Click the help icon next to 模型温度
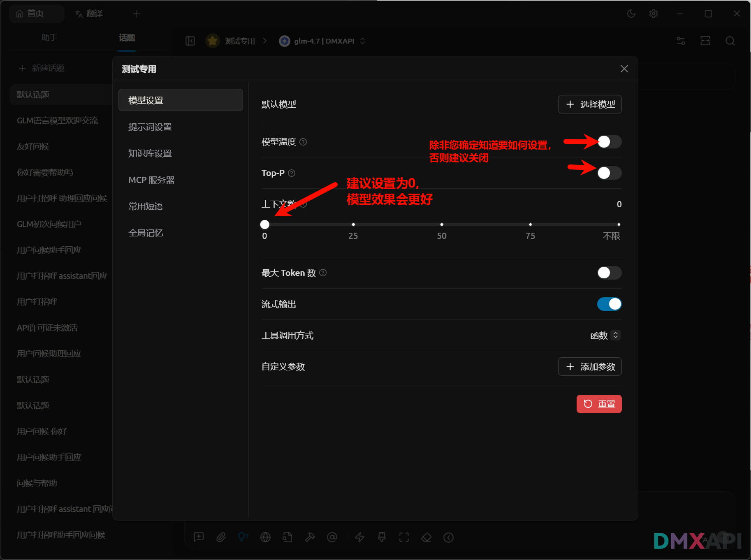Screen dimensions: 751x560 303,142
